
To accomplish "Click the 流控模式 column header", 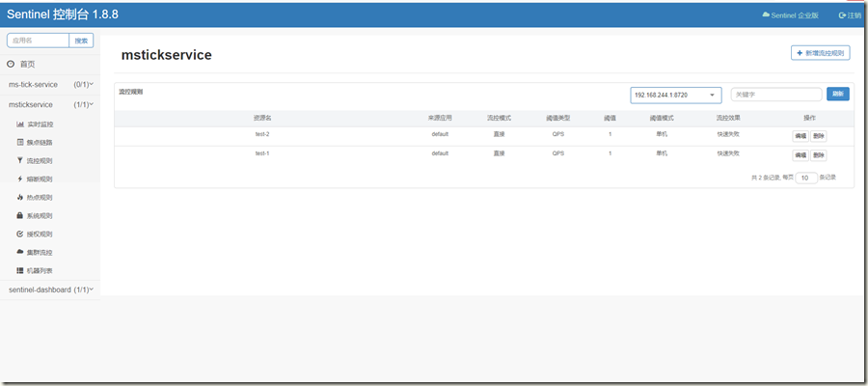I will [499, 118].
